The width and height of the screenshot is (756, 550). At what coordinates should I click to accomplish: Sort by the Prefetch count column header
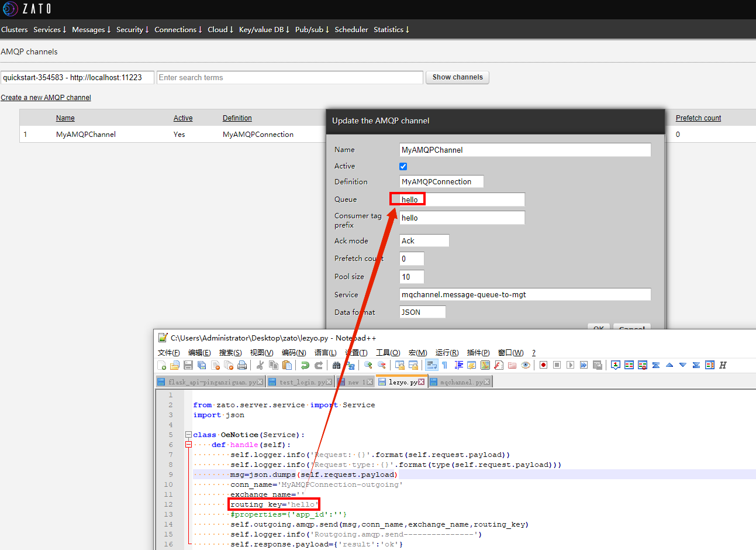[x=698, y=118]
